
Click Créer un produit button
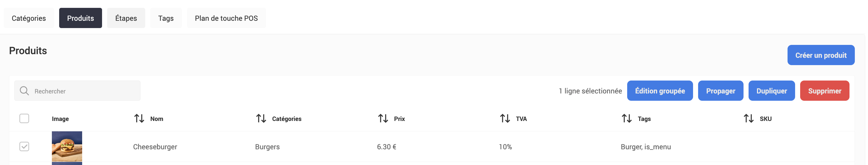coord(821,55)
